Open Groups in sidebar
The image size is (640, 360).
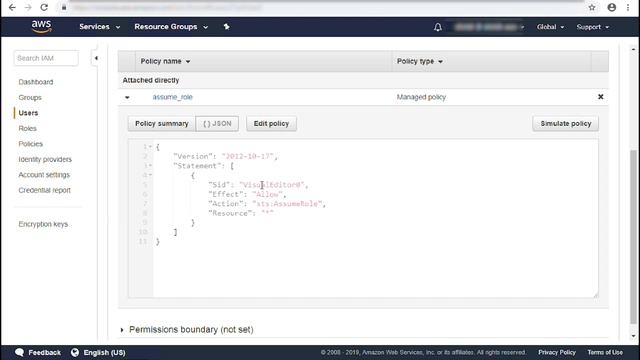pyautogui.click(x=30, y=98)
